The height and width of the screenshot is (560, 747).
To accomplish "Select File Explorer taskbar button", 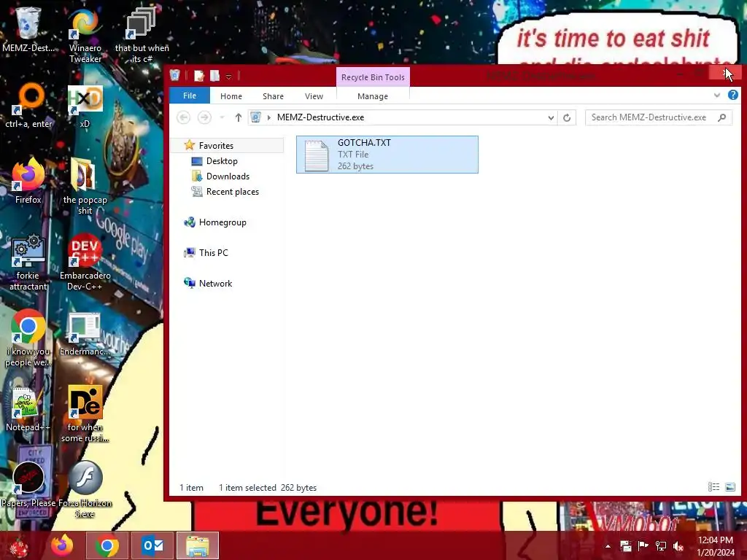I will click(x=198, y=545).
